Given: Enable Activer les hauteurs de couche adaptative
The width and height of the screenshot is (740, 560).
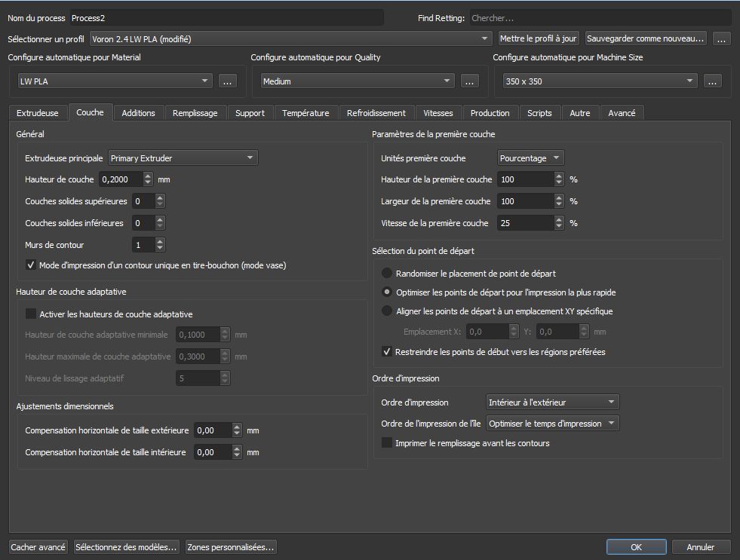Looking at the screenshot, I should coord(31,314).
